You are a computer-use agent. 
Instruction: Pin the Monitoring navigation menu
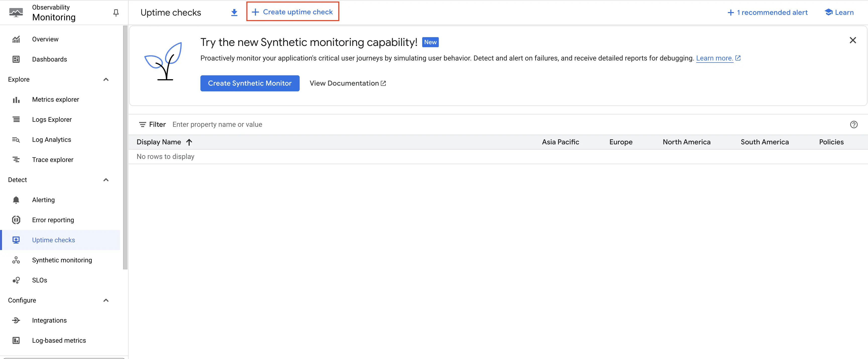coord(116,13)
